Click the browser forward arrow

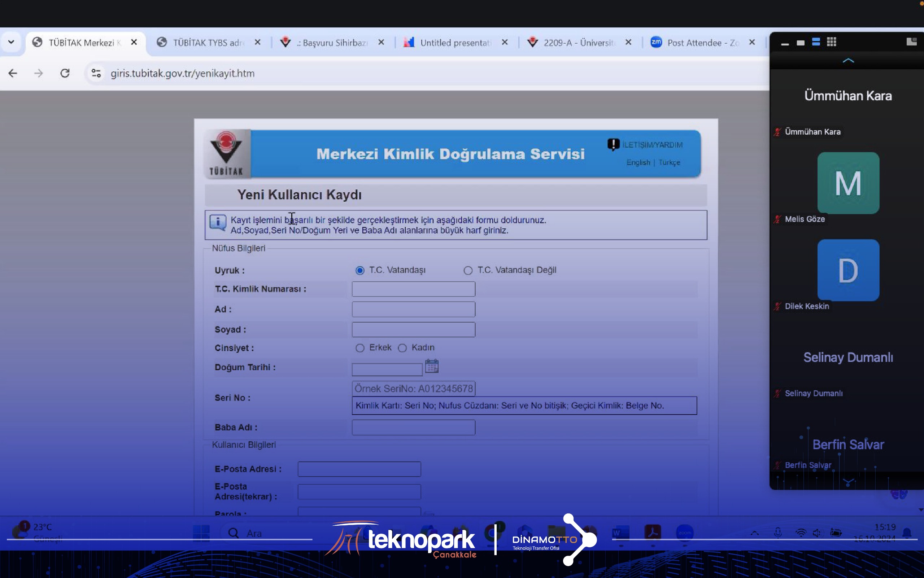pyautogui.click(x=38, y=73)
